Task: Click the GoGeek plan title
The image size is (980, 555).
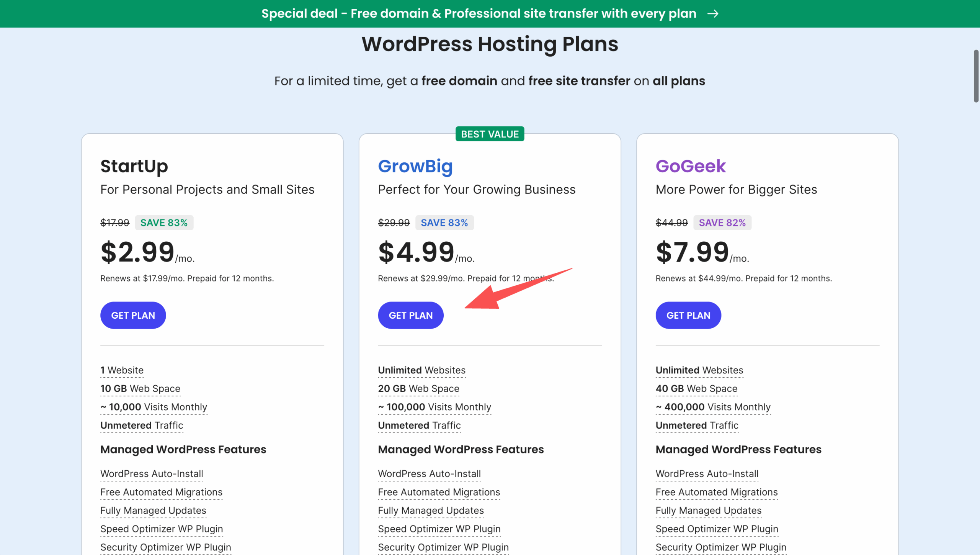Action: coord(690,166)
